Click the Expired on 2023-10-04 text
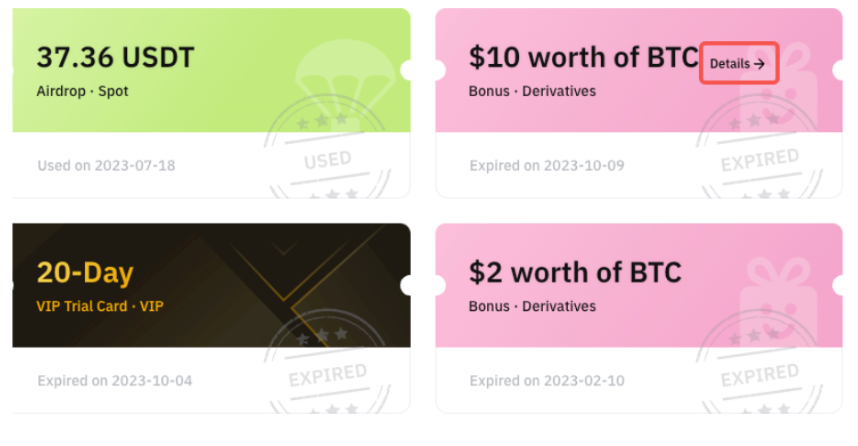Image resolution: width=858 pixels, height=446 pixels. [113, 380]
